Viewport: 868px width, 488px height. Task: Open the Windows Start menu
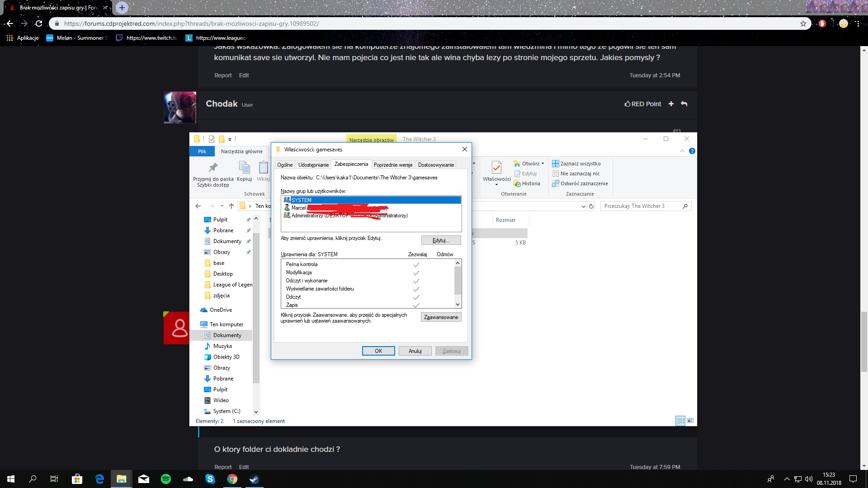(11, 479)
